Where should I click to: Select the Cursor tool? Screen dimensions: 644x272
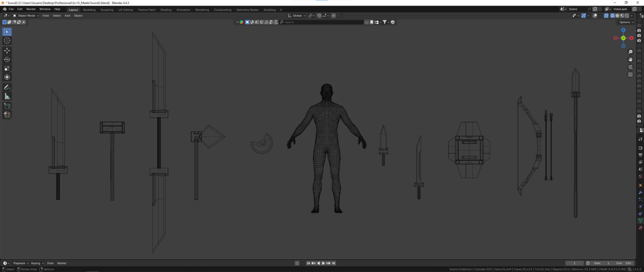pos(7,41)
